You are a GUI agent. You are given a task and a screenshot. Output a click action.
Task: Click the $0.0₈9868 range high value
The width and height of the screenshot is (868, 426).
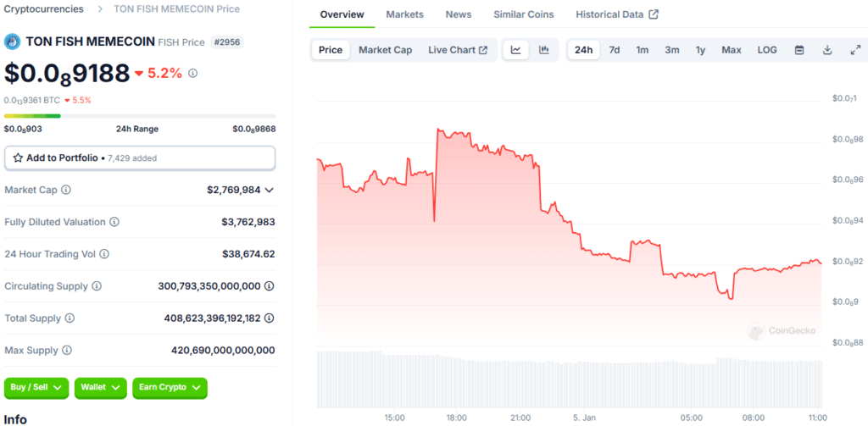(x=254, y=129)
